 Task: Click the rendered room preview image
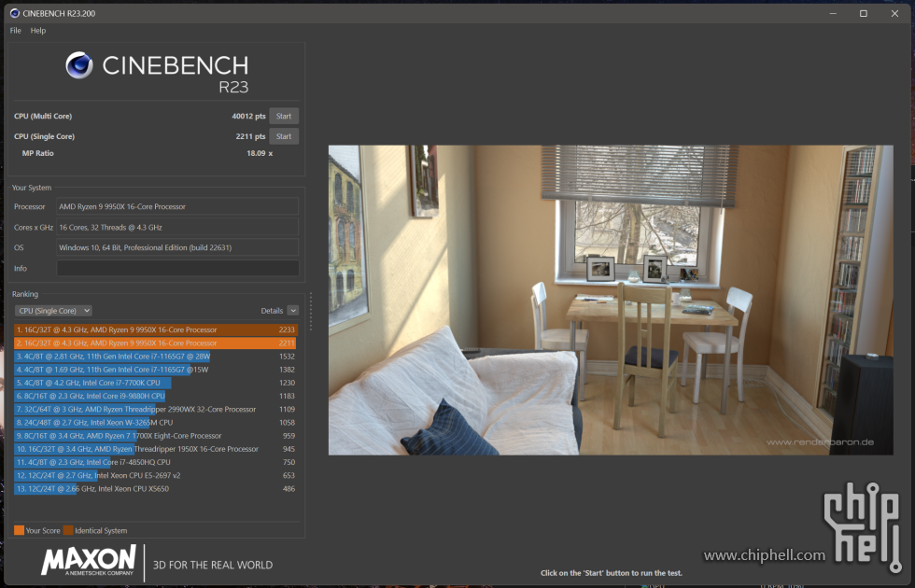(611, 300)
